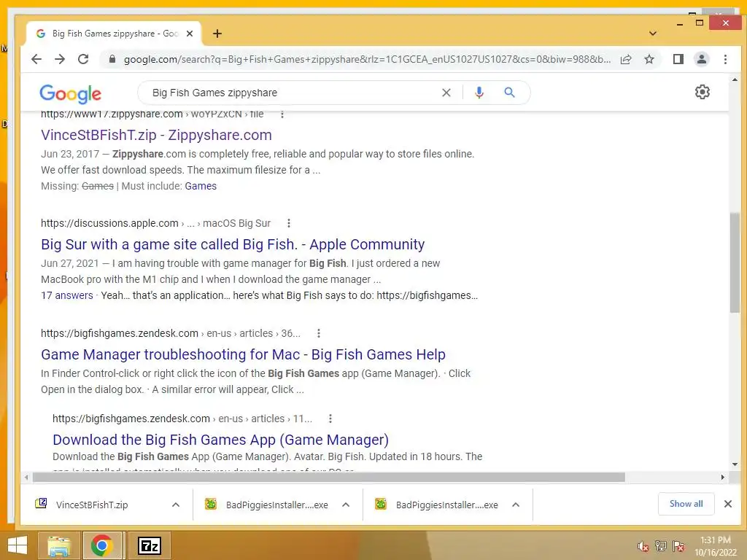Go to Google home via logo

[70, 93]
